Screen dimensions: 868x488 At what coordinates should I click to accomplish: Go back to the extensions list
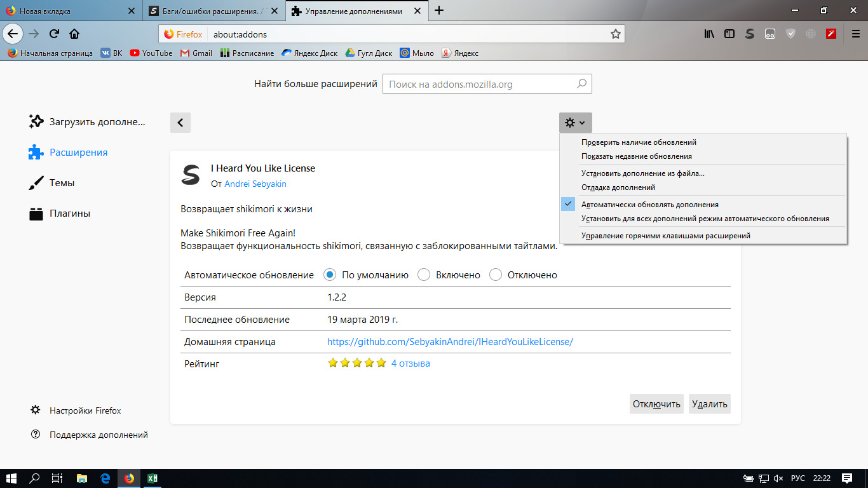tap(180, 123)
